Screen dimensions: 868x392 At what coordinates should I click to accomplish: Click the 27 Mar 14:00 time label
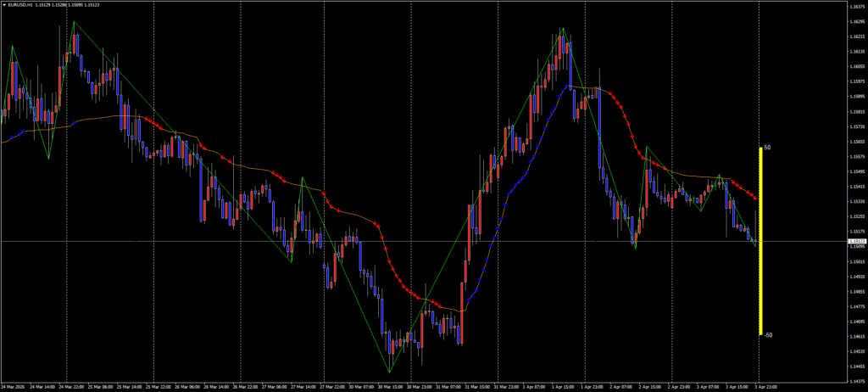303,387
